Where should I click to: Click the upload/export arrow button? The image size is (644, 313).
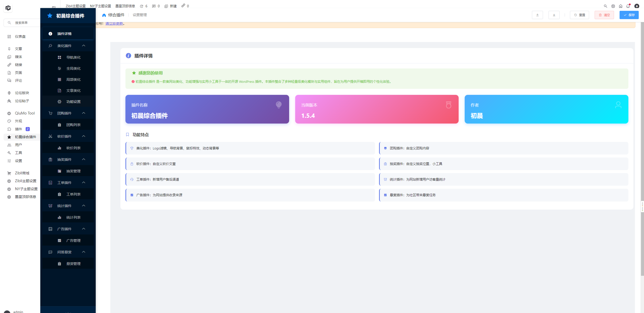click(x=537, y=15)
